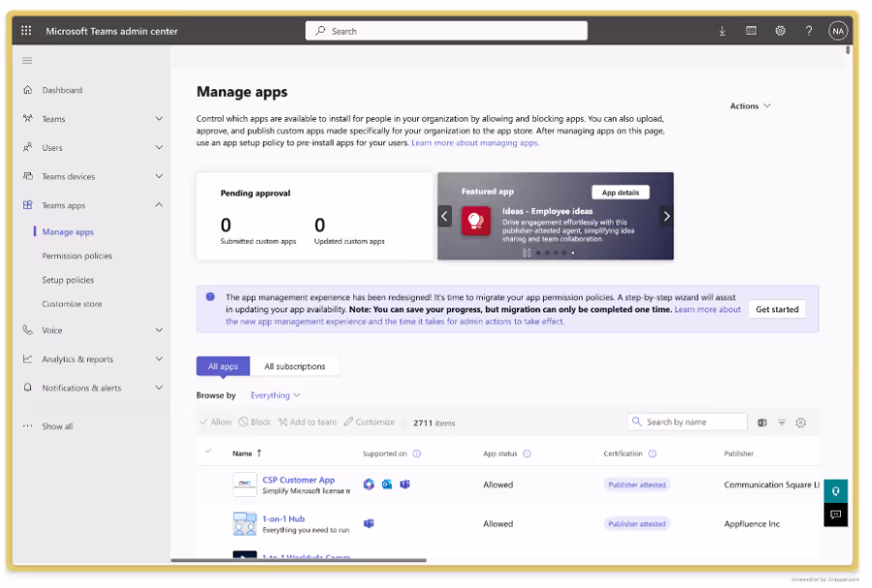872x588 pixels.
Task: Toggle the select all rows checkmark
Action: coord(208,452)
